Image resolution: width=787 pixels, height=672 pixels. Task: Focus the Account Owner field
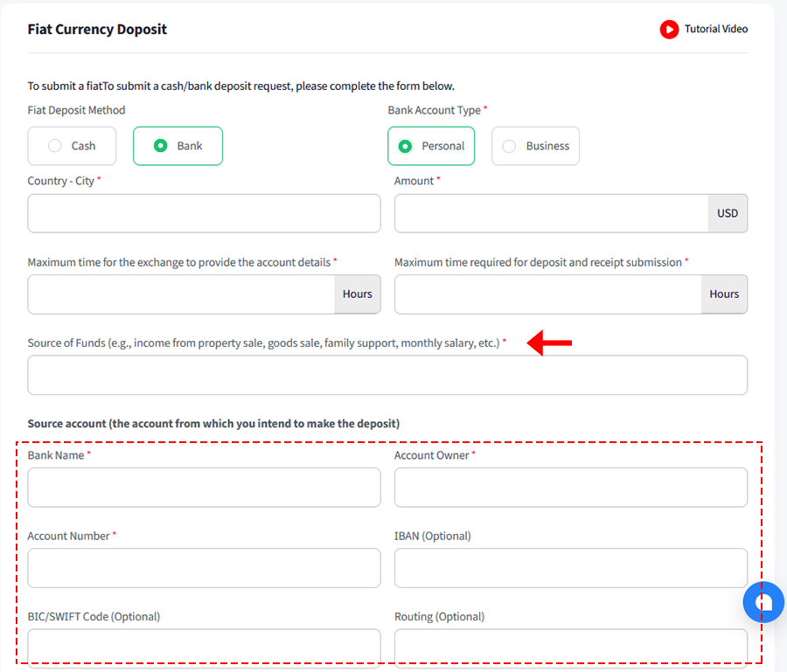571,488
